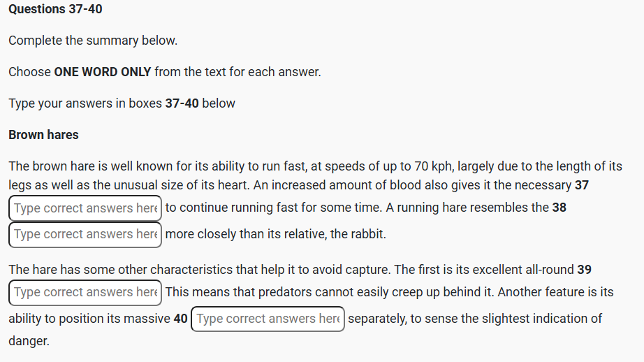Click the final word "danger"

coord(29,342)
